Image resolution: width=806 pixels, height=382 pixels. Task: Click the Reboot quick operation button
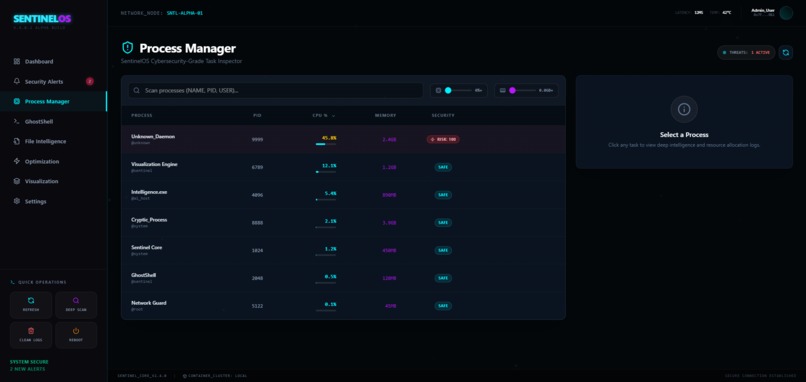click(76, 335)
